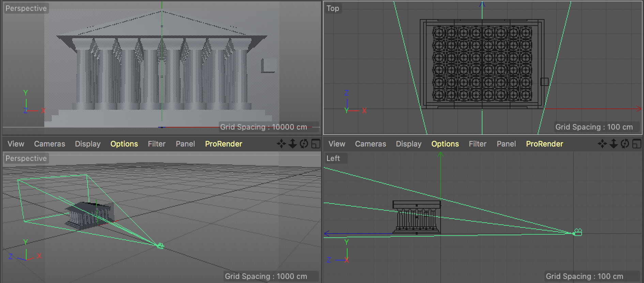
Task: Click the rotate camera icon above the Left viewport
Action: click(625, 144)
